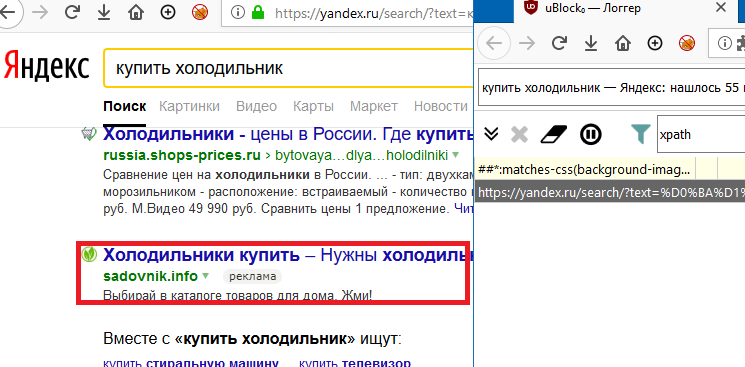Expand the dropdown arrow after holodilniki path
This screenshot has width=745, height=367.
point(456,155)
